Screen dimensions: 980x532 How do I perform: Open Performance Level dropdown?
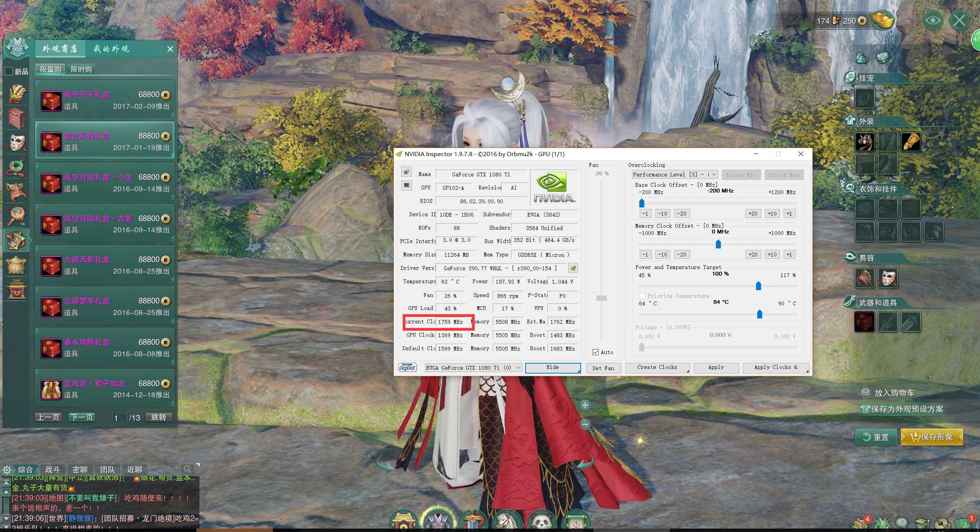coord(675,175)
